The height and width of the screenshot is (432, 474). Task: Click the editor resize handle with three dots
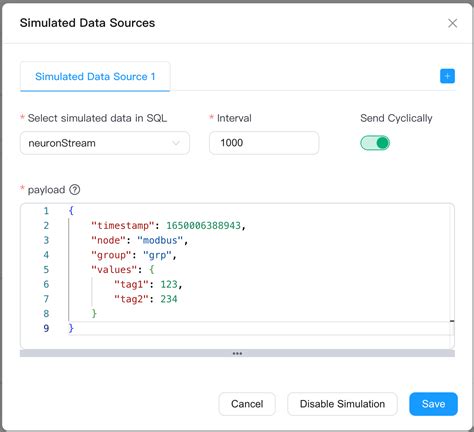click(237, 353)
